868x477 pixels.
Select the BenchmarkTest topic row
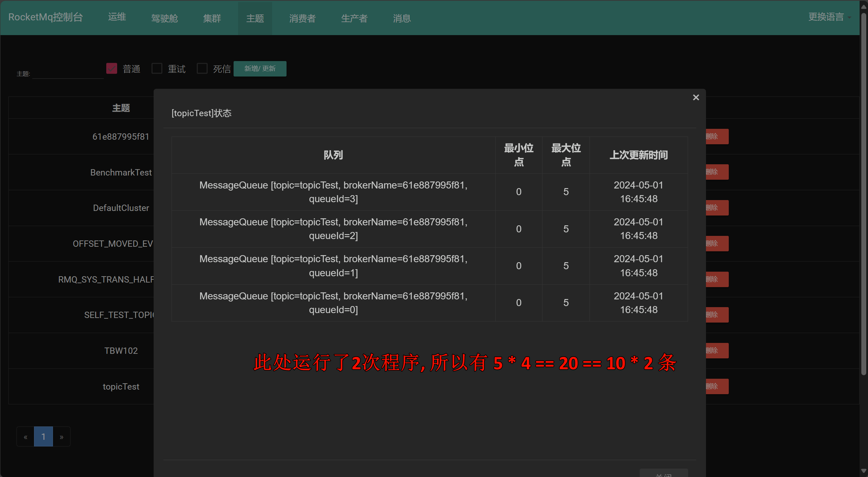pyautogui.click(x=121, y=172)
